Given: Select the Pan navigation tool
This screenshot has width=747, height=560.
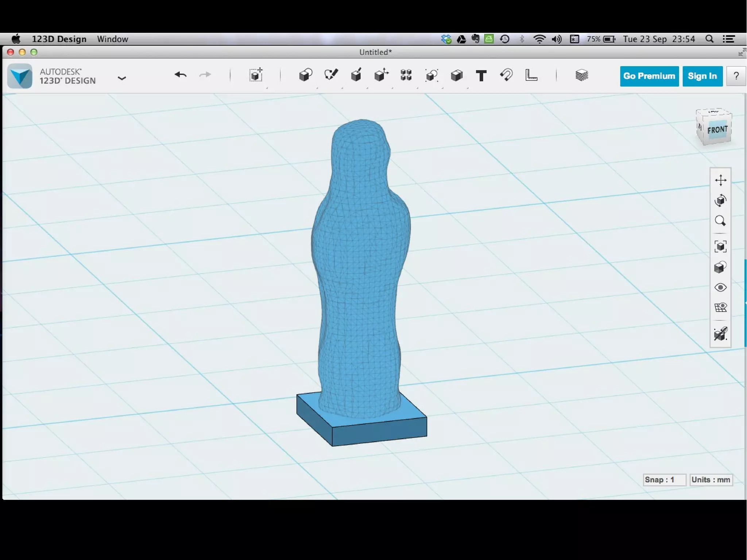Looking at the screenshot, I should point(720,180).
